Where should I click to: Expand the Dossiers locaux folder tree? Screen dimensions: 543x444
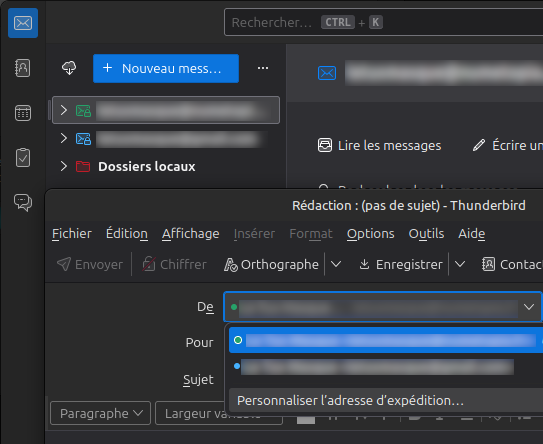pos(64,166)
